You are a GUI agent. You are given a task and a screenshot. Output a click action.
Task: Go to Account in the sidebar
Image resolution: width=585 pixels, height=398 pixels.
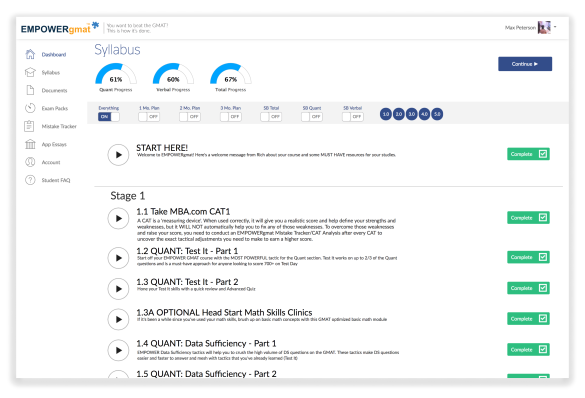point(51,162)
